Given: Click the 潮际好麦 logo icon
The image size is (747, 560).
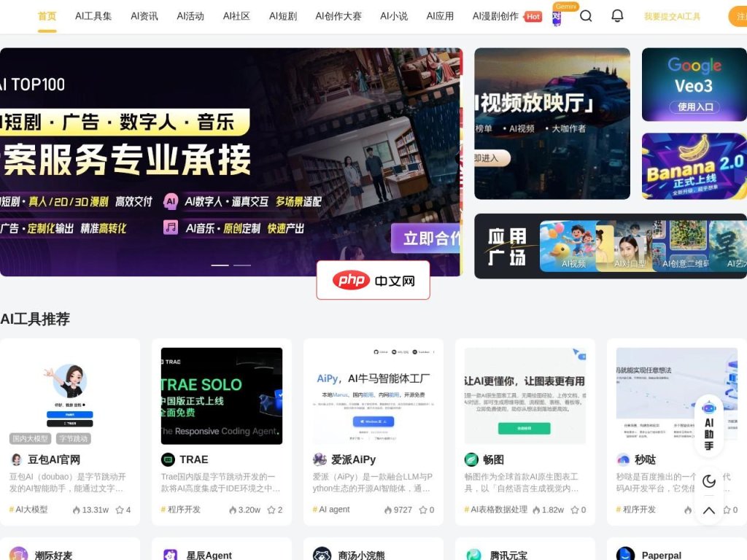Looking at the screenshot, I should click(x=18, y=554).
